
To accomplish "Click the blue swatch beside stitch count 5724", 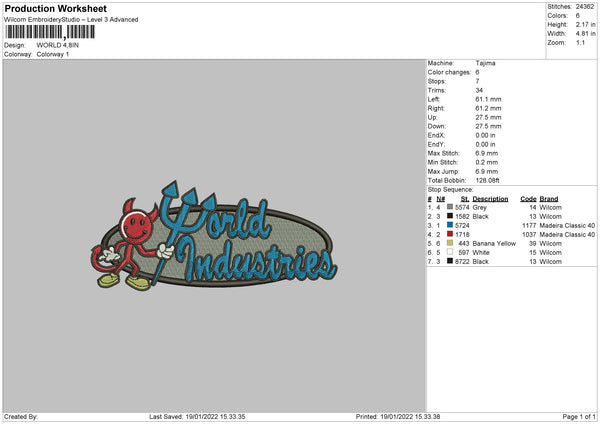I will (x=450, y=225).
